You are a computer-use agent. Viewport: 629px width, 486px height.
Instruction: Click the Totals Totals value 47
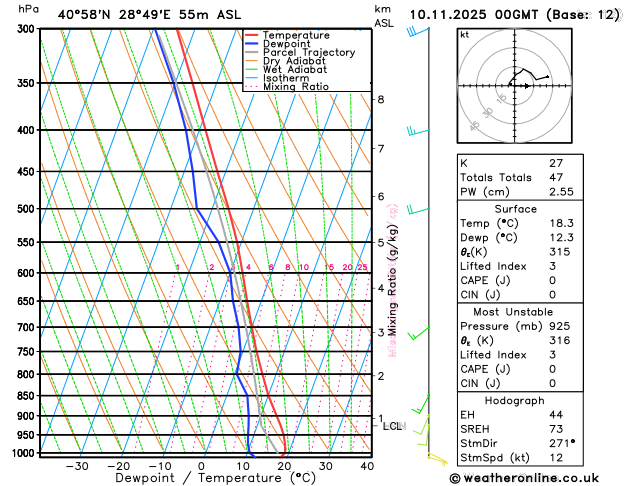556,177
